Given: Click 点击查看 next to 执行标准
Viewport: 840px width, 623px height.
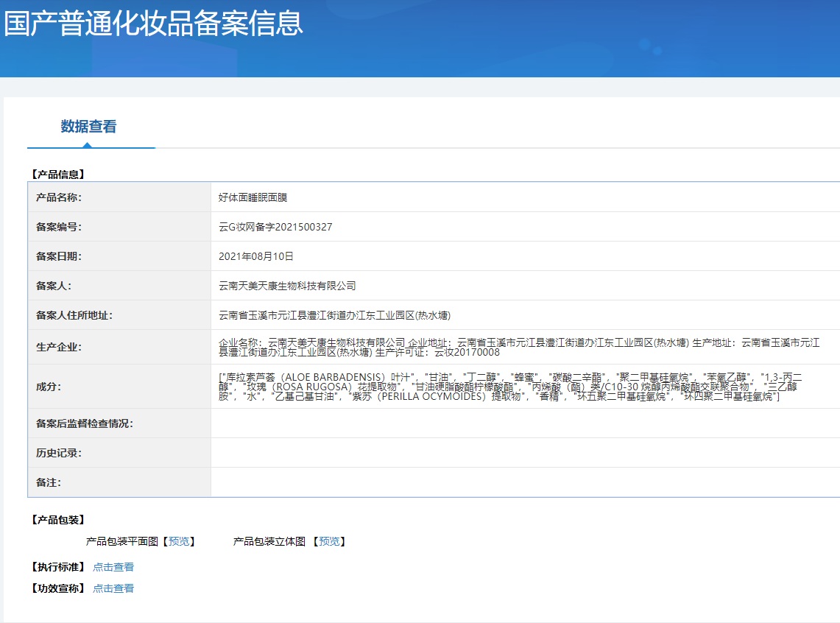Looking at the screenshot, I should (113, 567).
